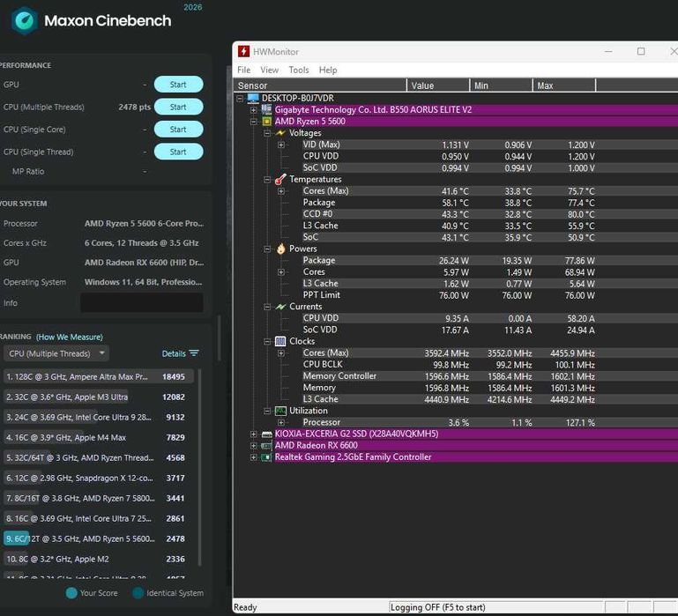This screenshot has width=678, height=616.
Task: Expand the KIOXIA-EXCERIA G2 SSD node
Action: tap(253, 434)
